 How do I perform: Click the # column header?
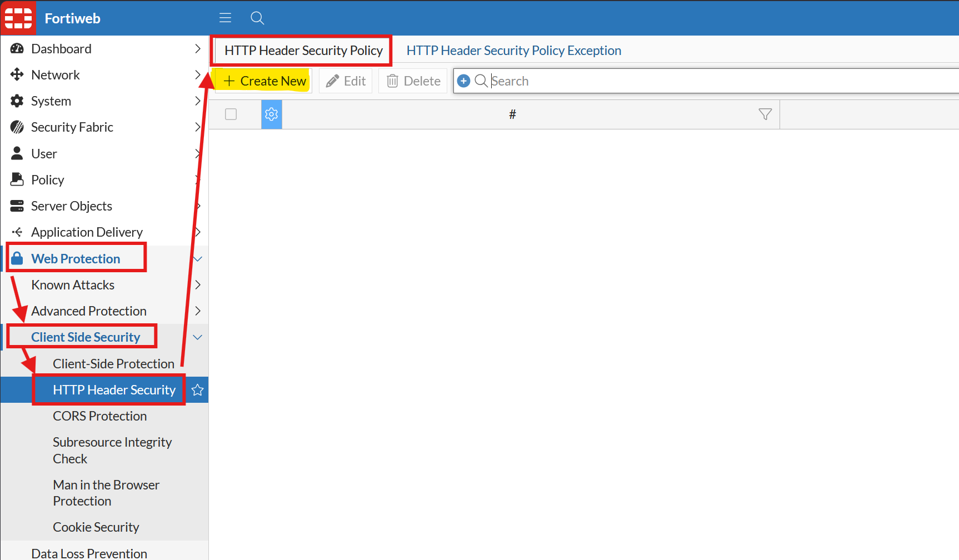tap(512, 114)
